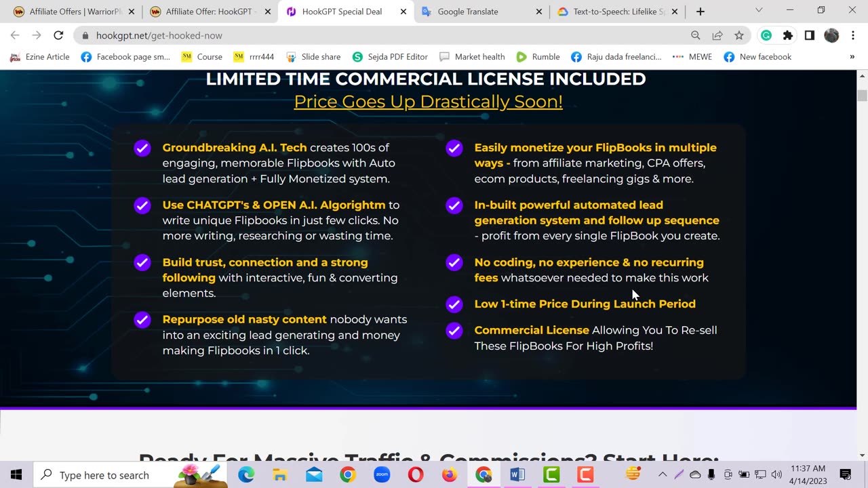The height and width of the screenshot is (488, 868).
Task: Open the Mail app in taskbar
Action: (314, 474)
